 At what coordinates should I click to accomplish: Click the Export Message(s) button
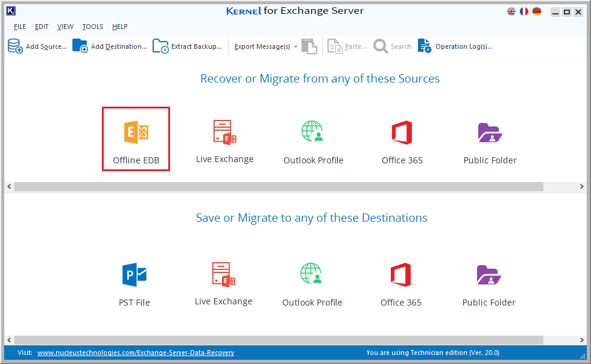click(262, 46)
